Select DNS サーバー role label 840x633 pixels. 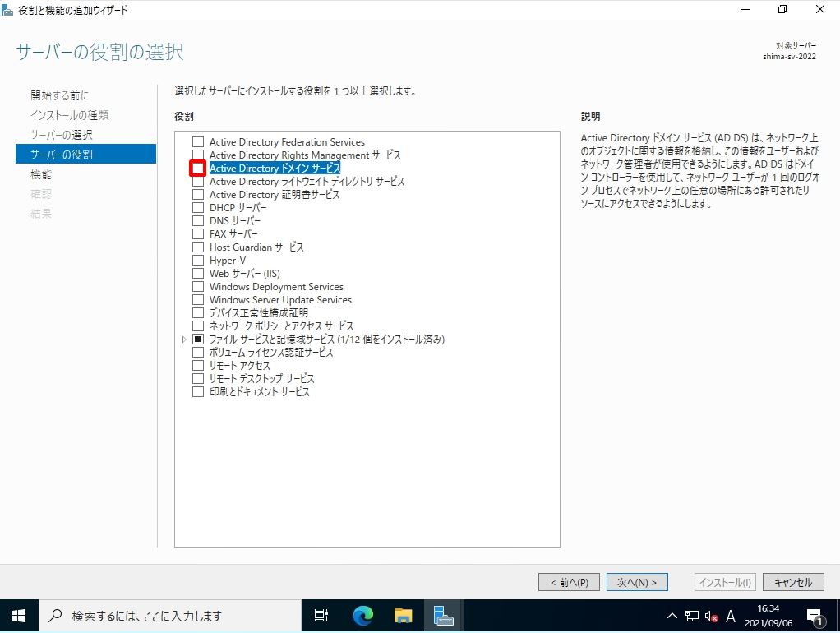[234, 220]
